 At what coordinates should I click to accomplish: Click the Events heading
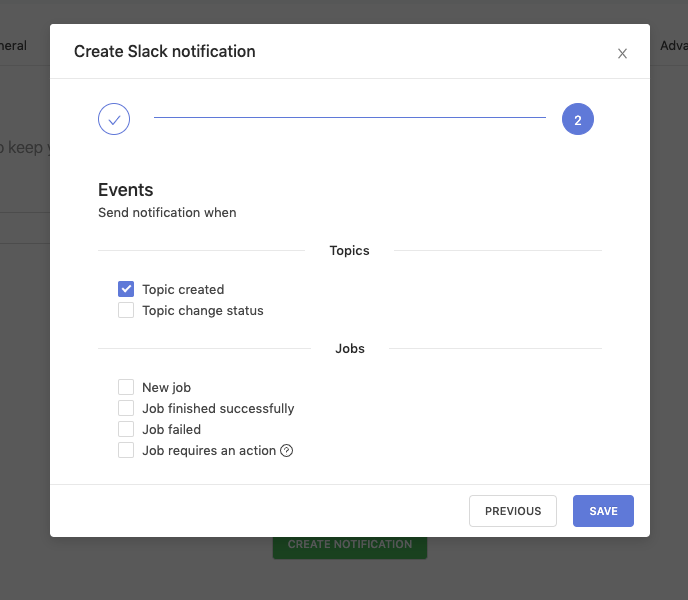click(125, 190)
